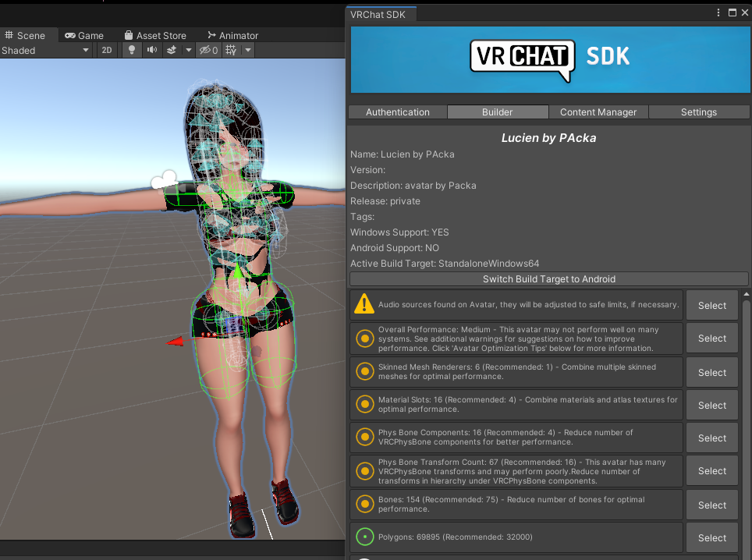Toggle scene lighting lightbulb icon
The image size is (752, 560).
(131, 50)
